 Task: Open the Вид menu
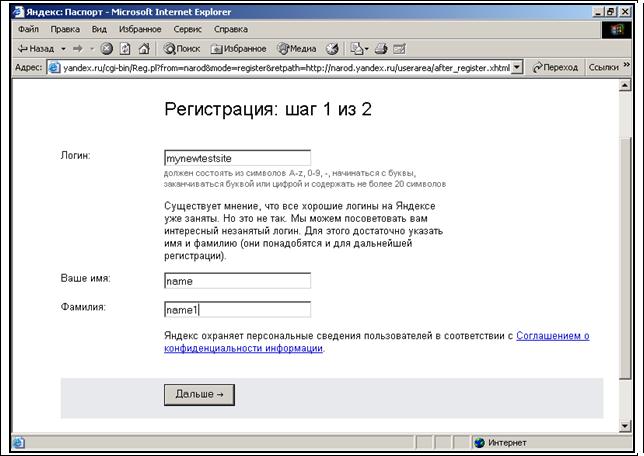[99, 29]
